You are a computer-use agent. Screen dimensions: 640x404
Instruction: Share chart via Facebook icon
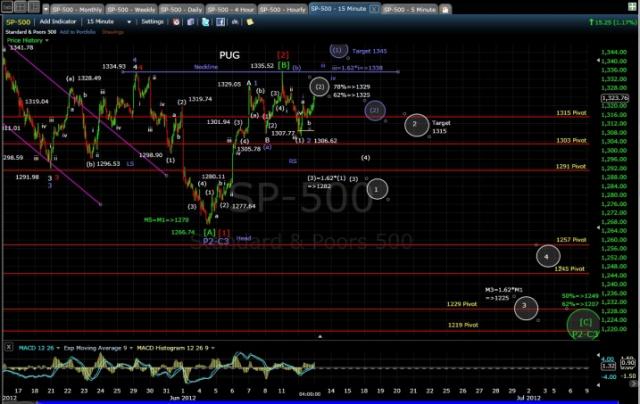(x=220, y=22)
